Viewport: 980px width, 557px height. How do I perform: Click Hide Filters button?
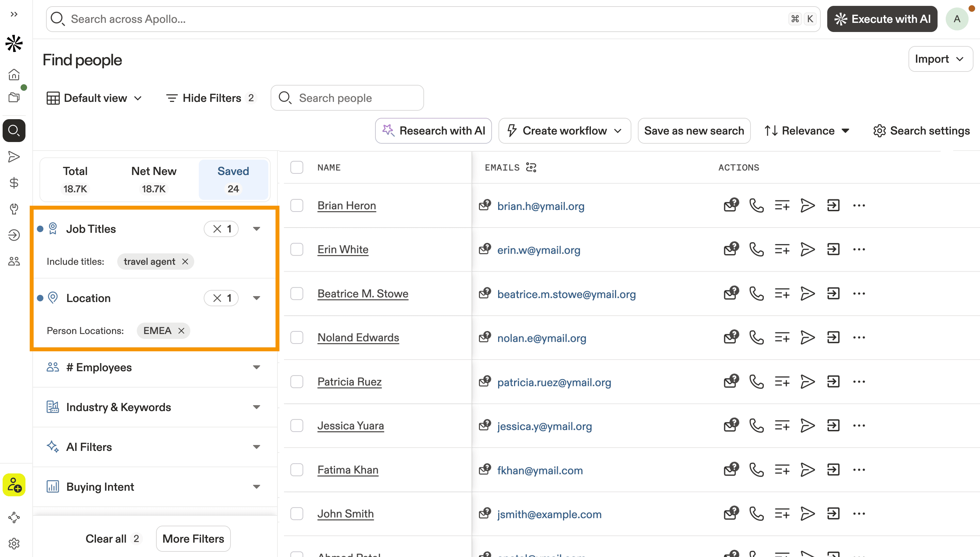click(x=211, y=98)
